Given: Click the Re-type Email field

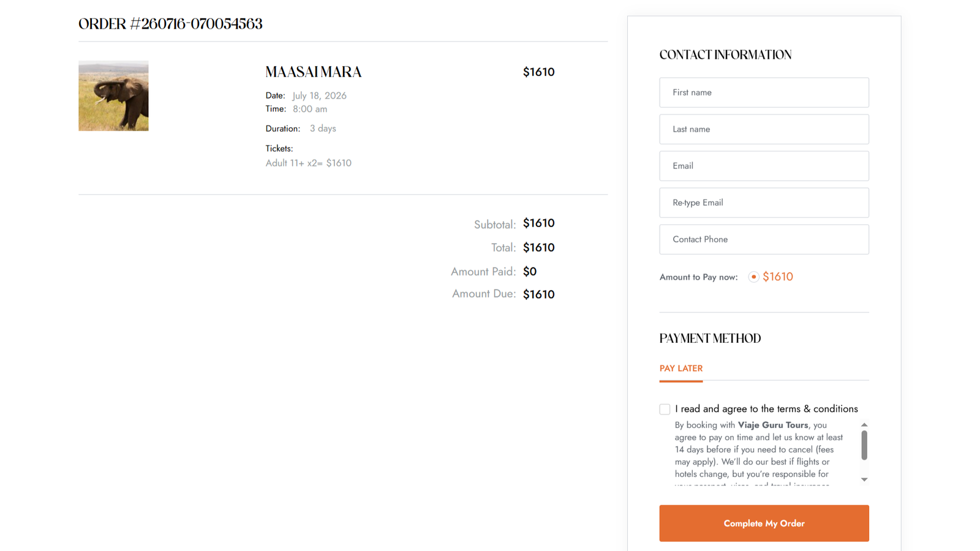Looking at the screenshot, I should click(x=764, y=203).
